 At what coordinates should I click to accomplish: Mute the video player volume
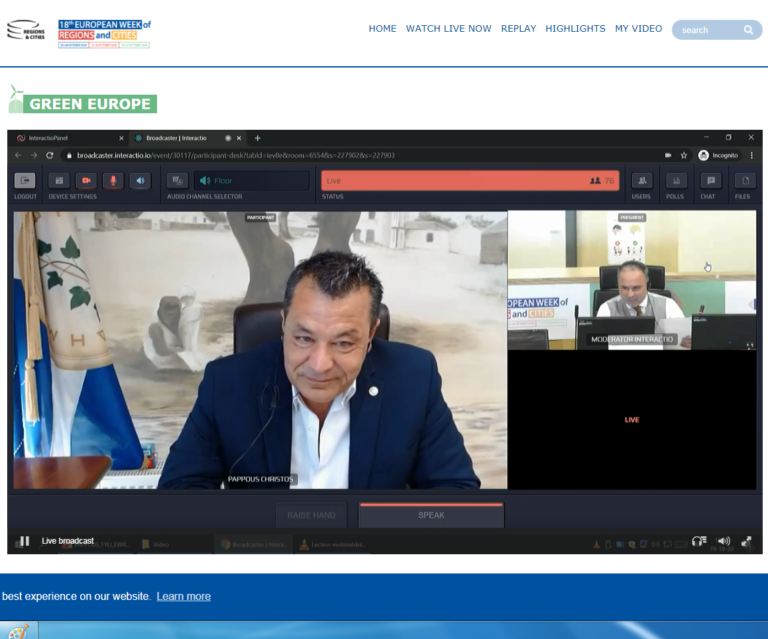tap(724, 541)
